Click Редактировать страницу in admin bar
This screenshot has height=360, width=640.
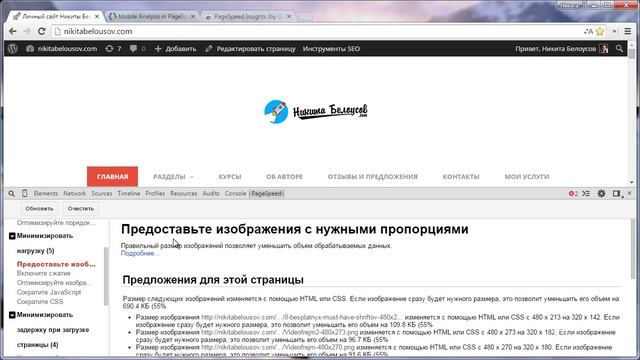(x=250, y=49)
